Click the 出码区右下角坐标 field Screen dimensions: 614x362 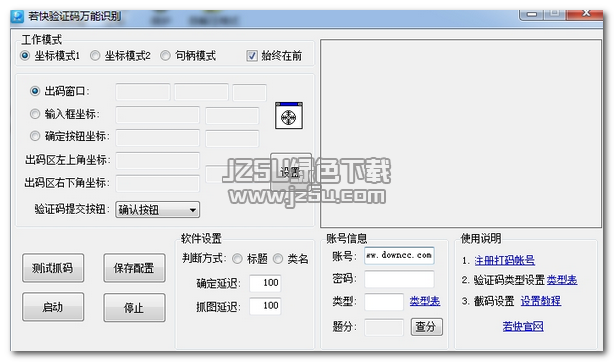point(157,183)
